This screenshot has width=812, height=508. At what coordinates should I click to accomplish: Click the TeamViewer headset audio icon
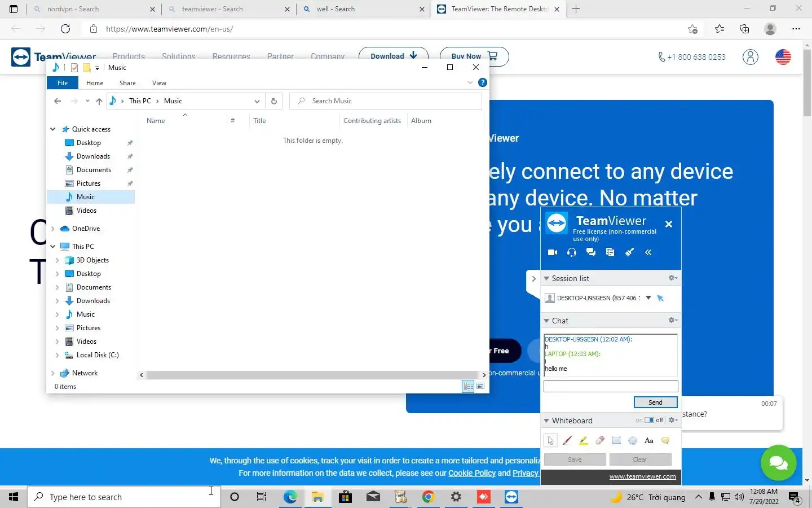(x=572, y=252)
